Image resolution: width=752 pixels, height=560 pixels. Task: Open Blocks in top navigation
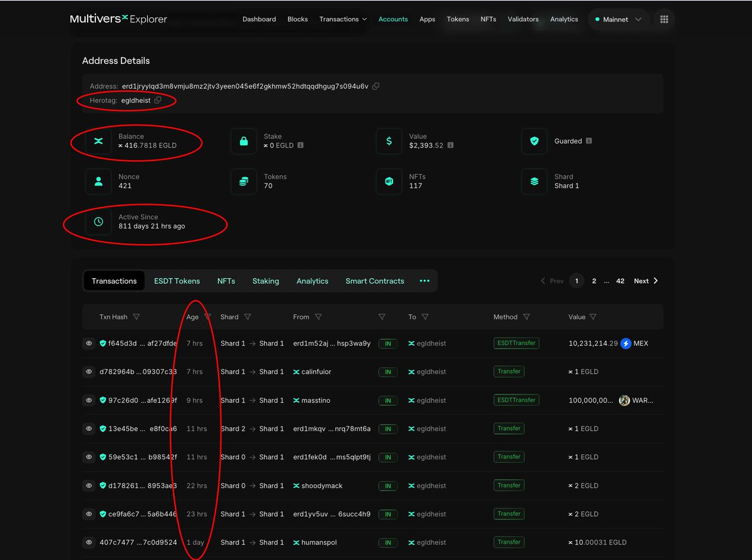[x=298, y=19]
